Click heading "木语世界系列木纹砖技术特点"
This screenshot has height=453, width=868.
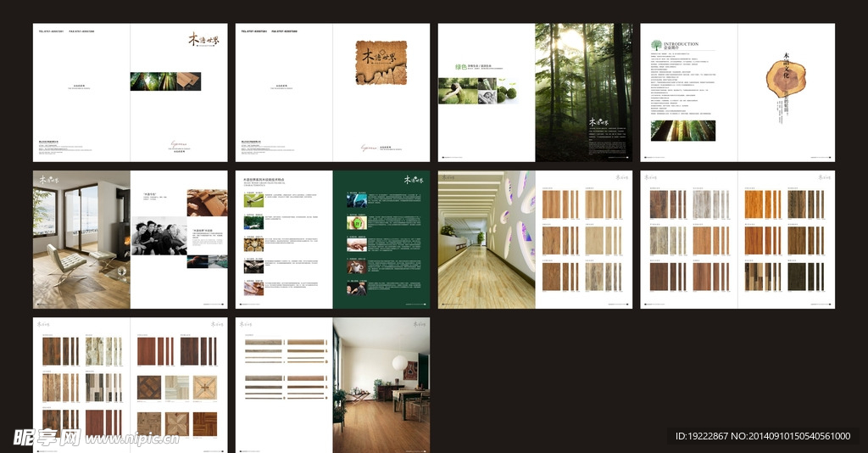tap(264, 180)
